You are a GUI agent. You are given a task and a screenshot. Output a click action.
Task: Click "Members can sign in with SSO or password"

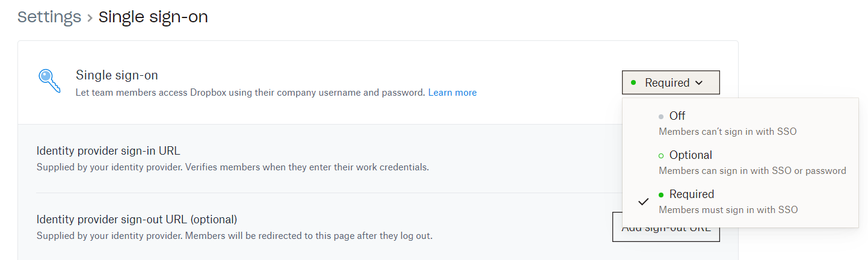pos(752,170)
